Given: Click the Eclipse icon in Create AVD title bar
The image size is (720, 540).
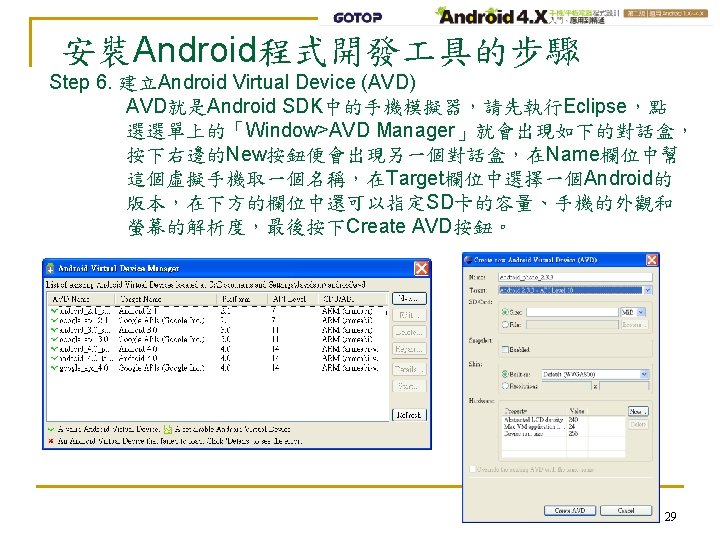Looking at the screenshot, I should (468, 259).
